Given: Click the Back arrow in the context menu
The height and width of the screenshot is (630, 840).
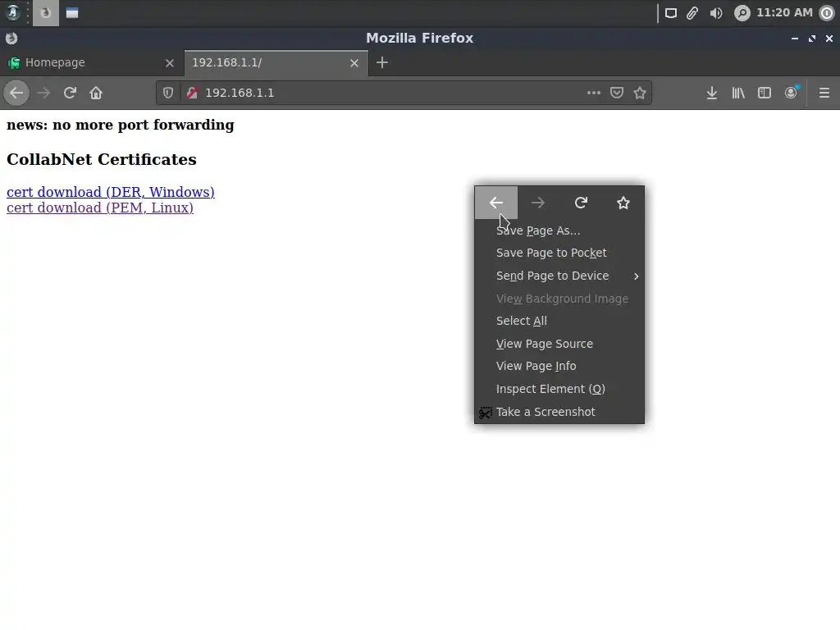Looking at the screenshot, I should click(x=496, y=203).
